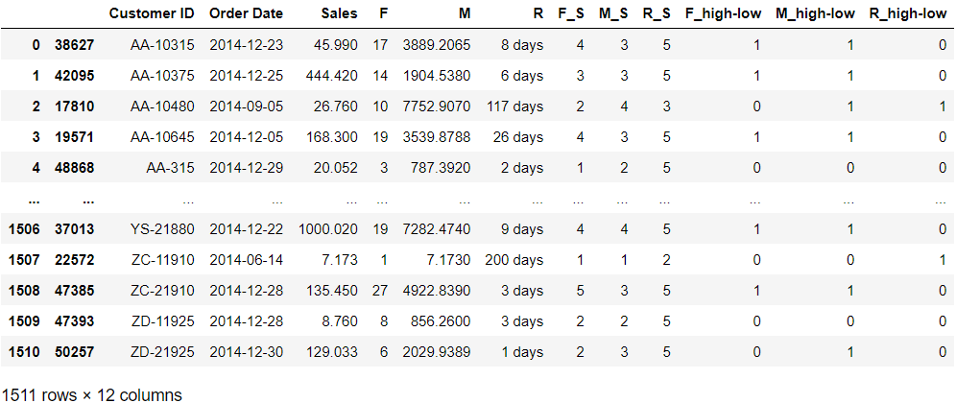Select the customer ID cell AA-10315

(x=163, y=44)
